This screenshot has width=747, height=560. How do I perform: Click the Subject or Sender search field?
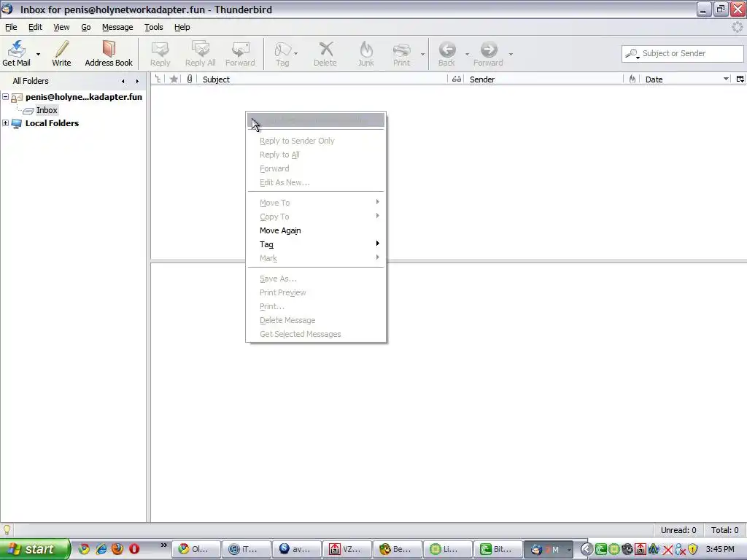click(x=682, y=53)
